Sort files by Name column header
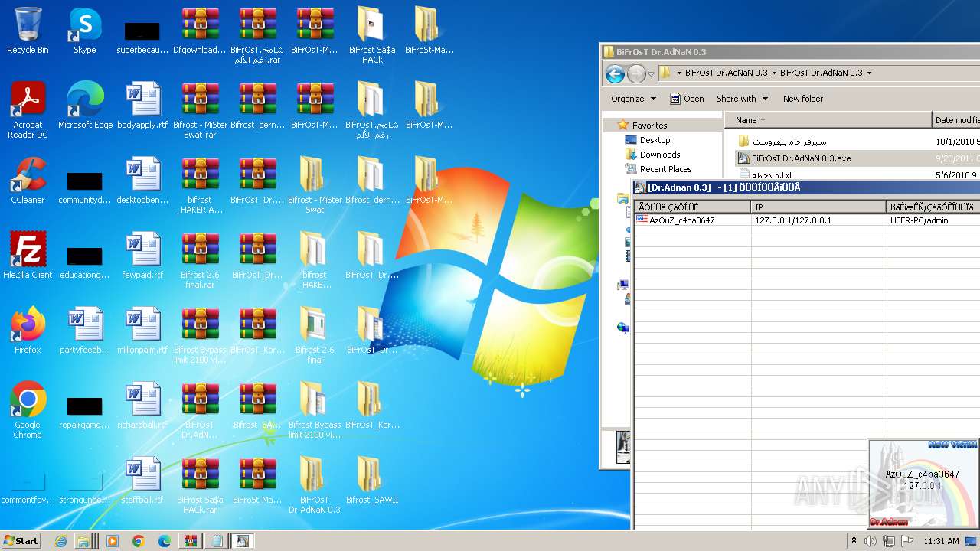 coord(828,120)
